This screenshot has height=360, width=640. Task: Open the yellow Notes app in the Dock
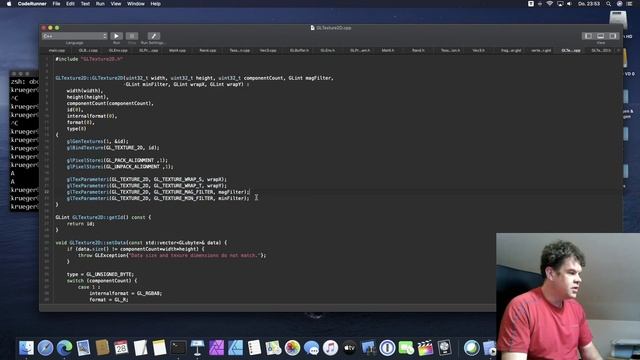tap(159, 348)
